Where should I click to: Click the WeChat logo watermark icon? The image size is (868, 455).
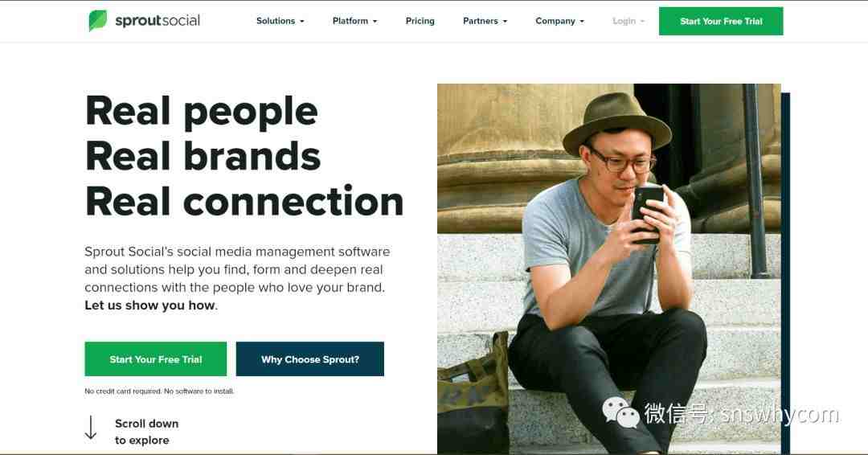620,413
